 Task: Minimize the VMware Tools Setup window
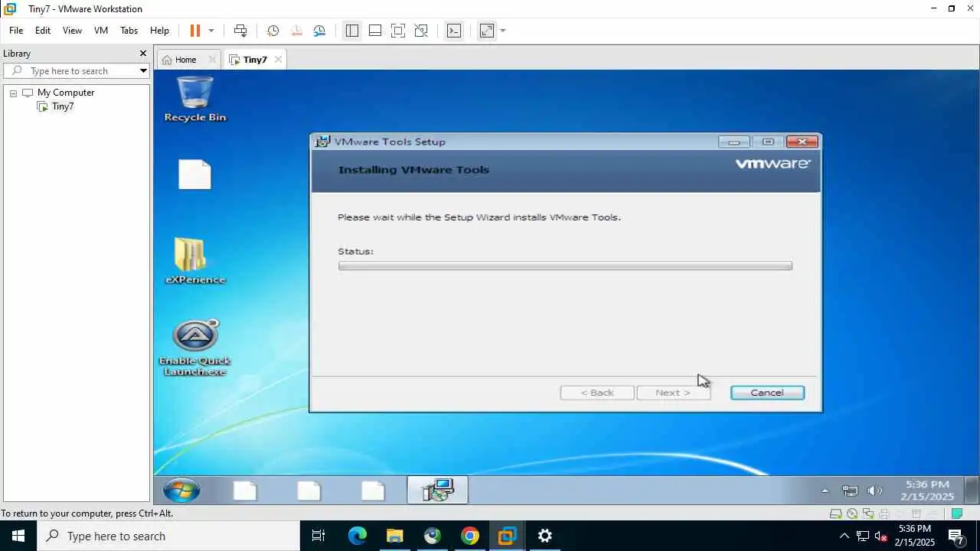tap(733, 142)
